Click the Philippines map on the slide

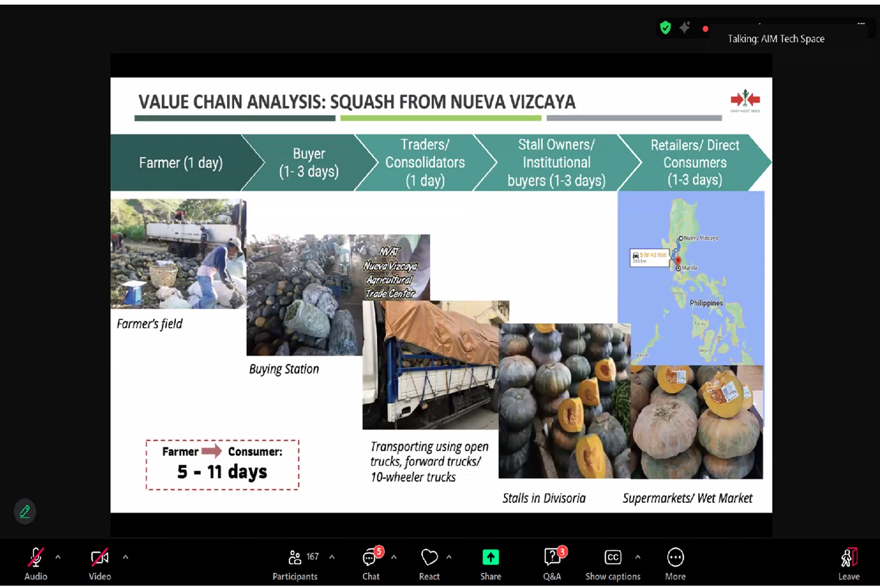pyautogui.click(x=691, y=278)
